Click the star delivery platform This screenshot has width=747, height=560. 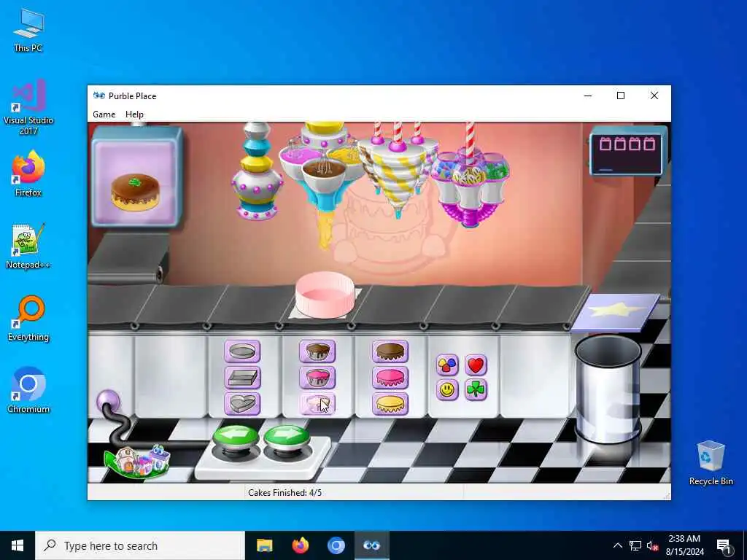[616, 312]
